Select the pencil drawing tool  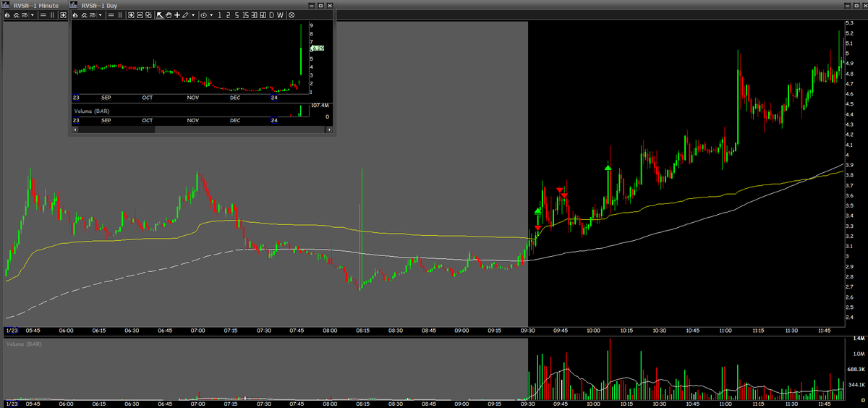185,14
